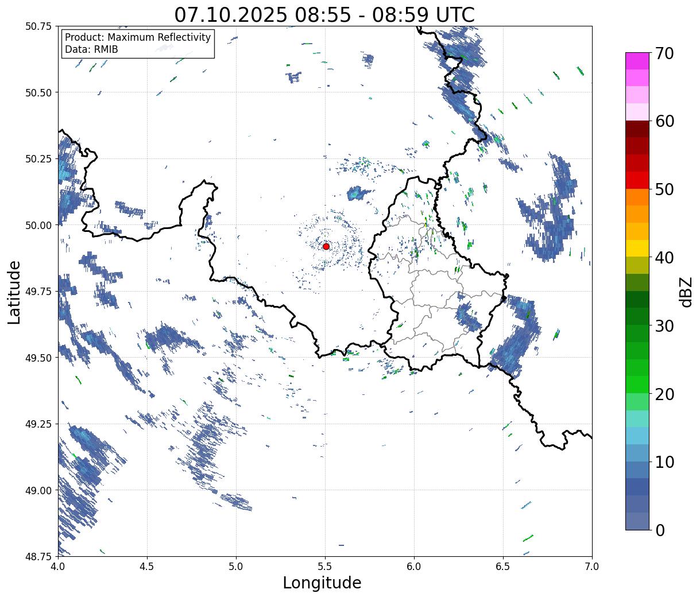Click the latitude tick label 48.75
Viewport: 700px width, 597px height.
[38, 556]
